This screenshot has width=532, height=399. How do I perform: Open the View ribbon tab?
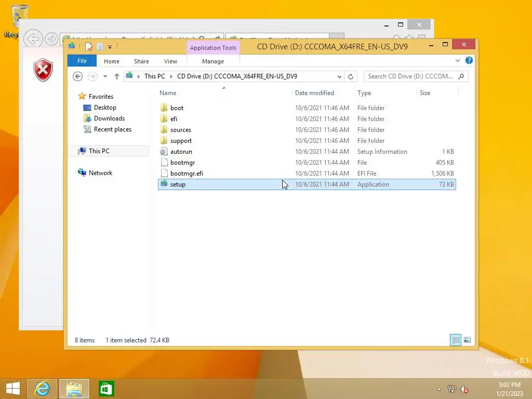point(170,61)
